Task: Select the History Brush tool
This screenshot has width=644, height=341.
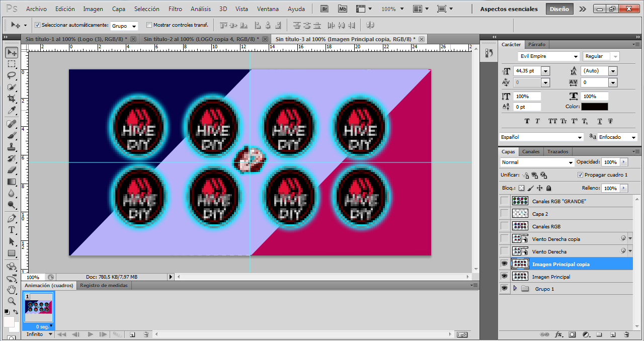Action: [x=12, y=159]
